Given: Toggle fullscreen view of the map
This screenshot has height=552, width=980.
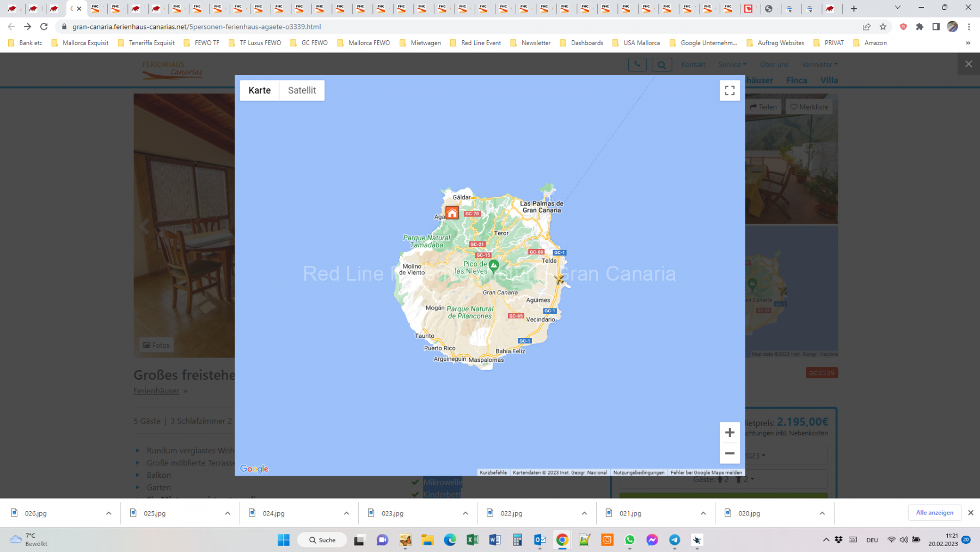Looking at the screenshot, I should [730, 90].
